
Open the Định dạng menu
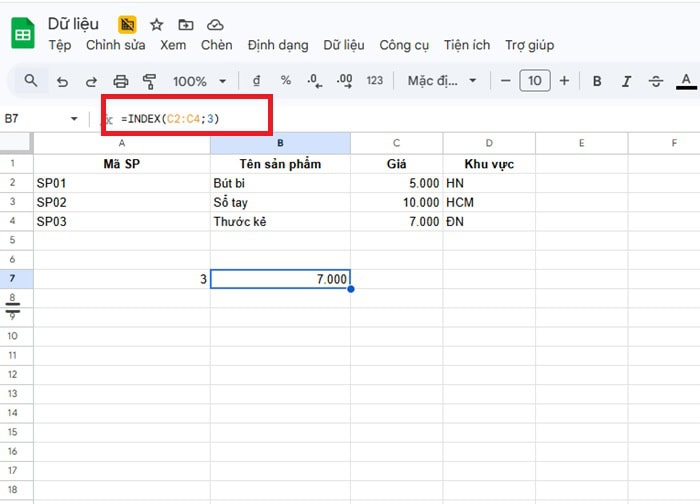click(279, 45)
